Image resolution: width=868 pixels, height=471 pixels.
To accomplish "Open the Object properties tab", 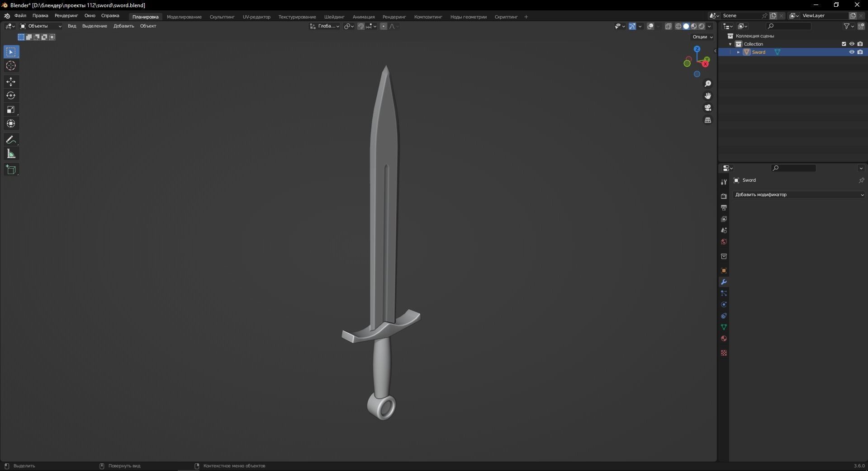I will (x=724, y=271).
